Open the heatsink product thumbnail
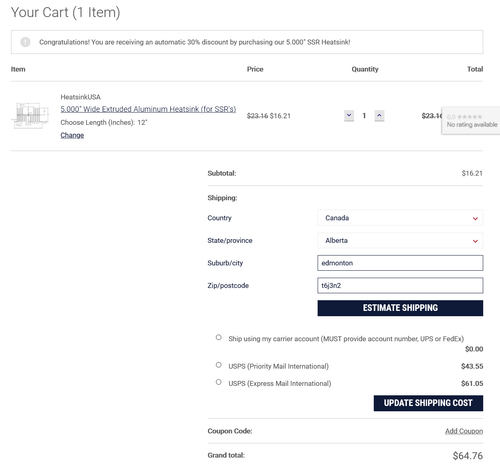 30,115
